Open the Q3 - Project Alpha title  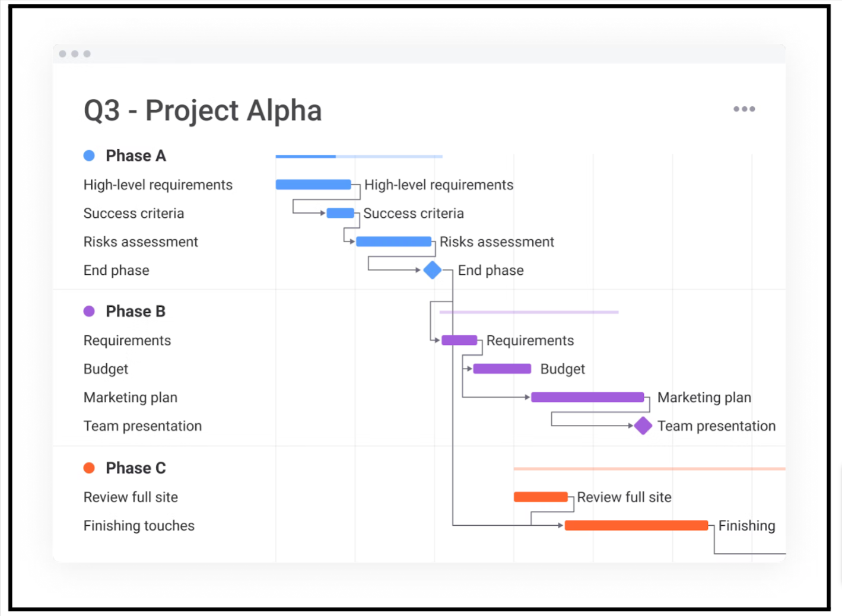(x=202, y=110)
